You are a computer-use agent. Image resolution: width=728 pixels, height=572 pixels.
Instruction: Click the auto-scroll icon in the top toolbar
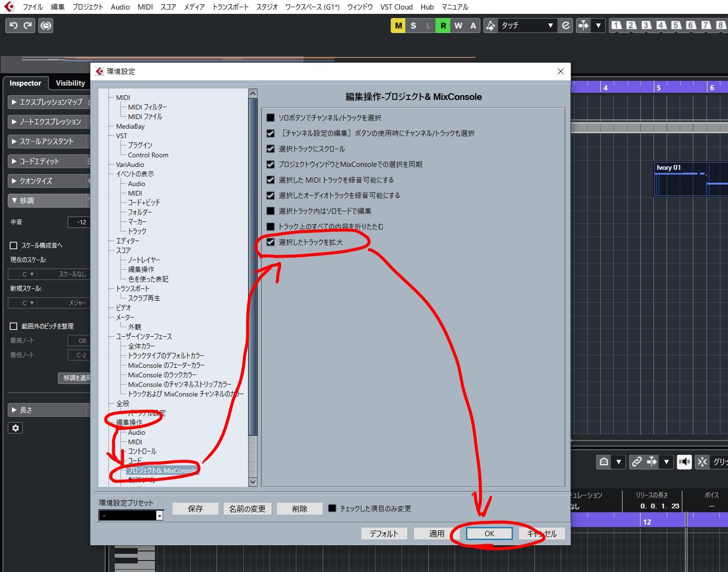click(583, 26)
